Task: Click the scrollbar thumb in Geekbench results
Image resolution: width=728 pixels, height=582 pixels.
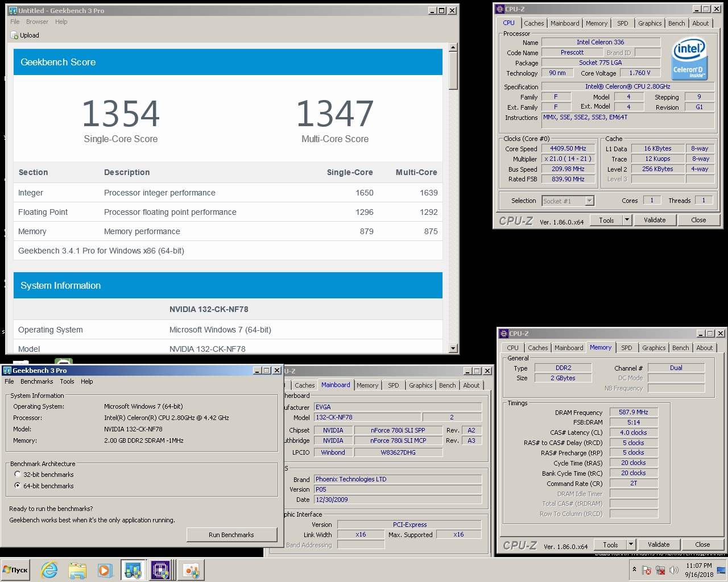Action: [x=453, y=71]
